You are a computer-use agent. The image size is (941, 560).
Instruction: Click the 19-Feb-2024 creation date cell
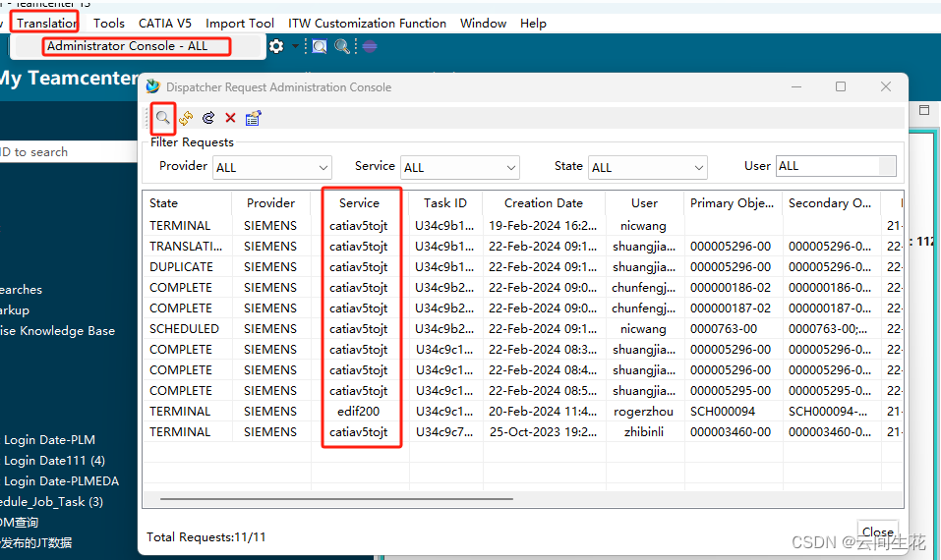pos(543,225)
